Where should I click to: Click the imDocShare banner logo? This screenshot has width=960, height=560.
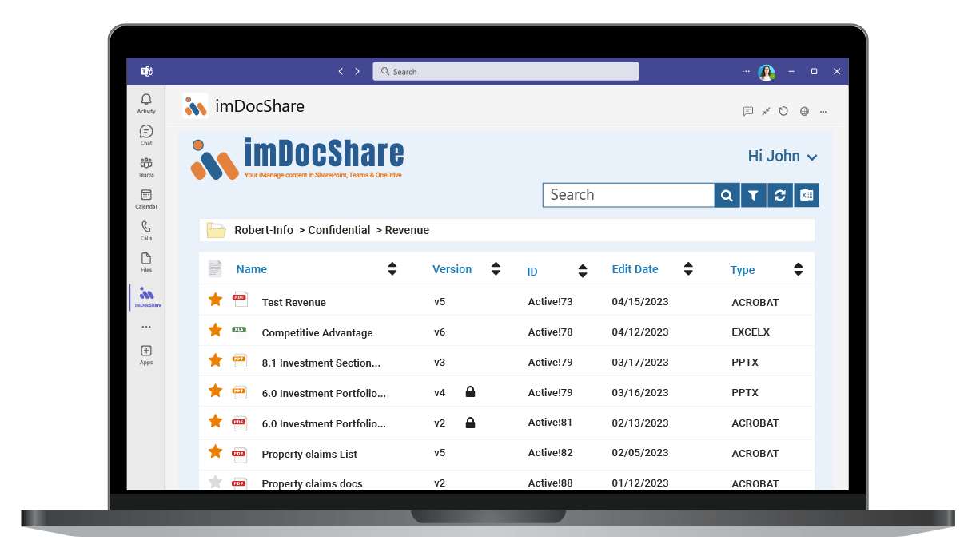[297, 158]
